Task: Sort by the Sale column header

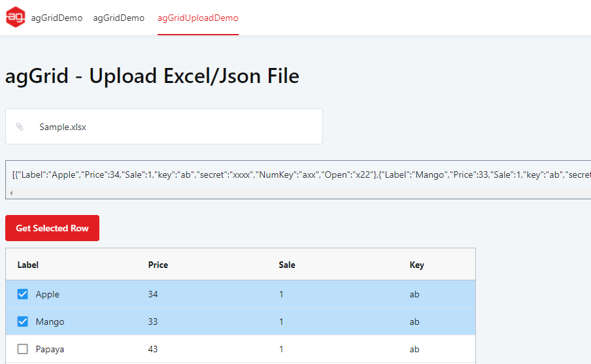Action: (x=287, y=265)
